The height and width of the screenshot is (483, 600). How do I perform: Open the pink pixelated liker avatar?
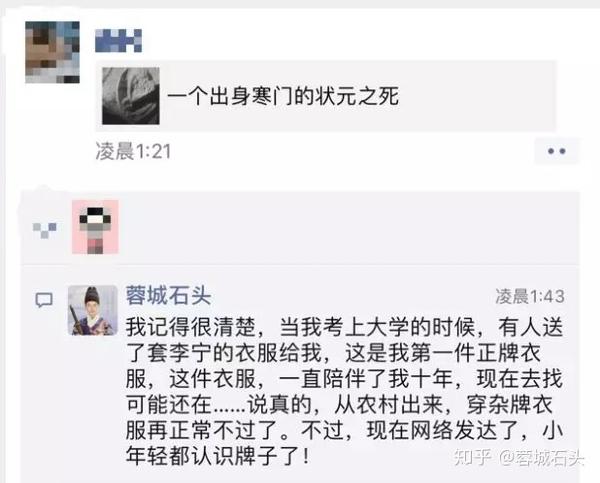[x=95, y=227]
